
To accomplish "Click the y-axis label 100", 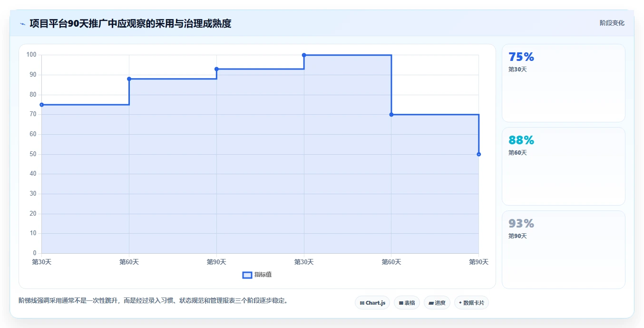I will click(x=31, y=55).
